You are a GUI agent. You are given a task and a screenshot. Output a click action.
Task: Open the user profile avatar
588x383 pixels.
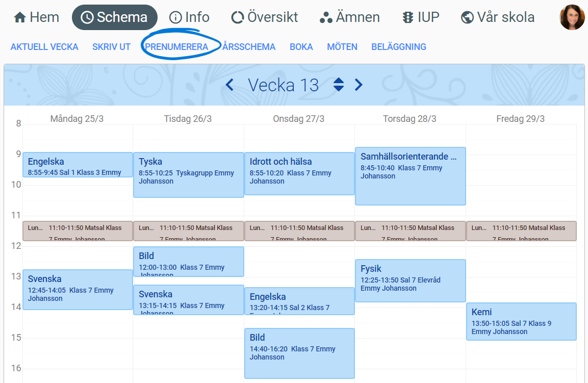(572, 17)
